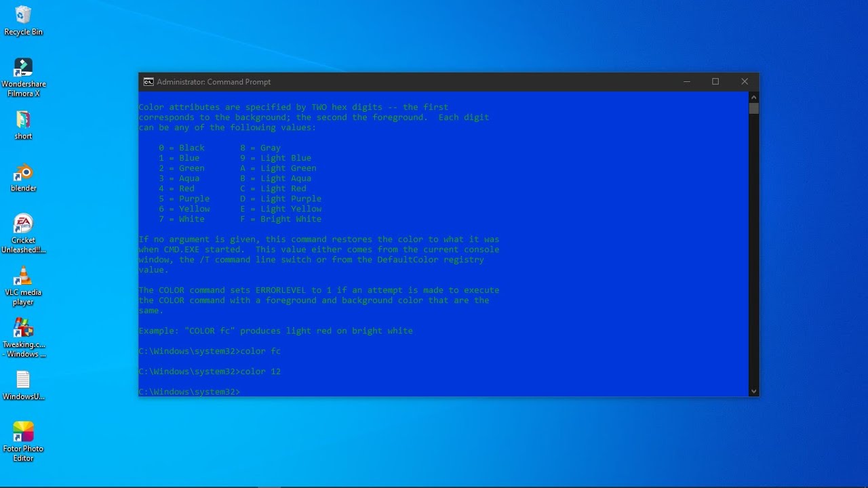Click the 'Administrator: Command Prompt' title text
The height and width of the screenshot is (488, 868).
[x=214, y=82]
